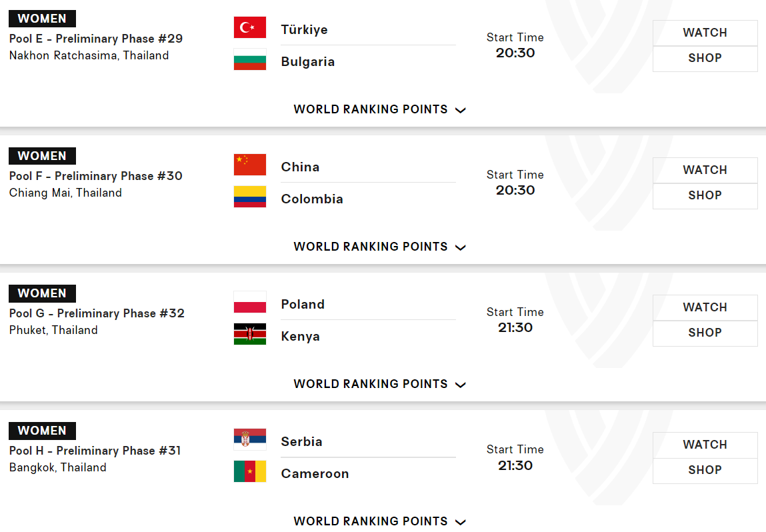Expand World Ranking Points for China vs Colombia
Screen dimensions: 766x532
379,247
